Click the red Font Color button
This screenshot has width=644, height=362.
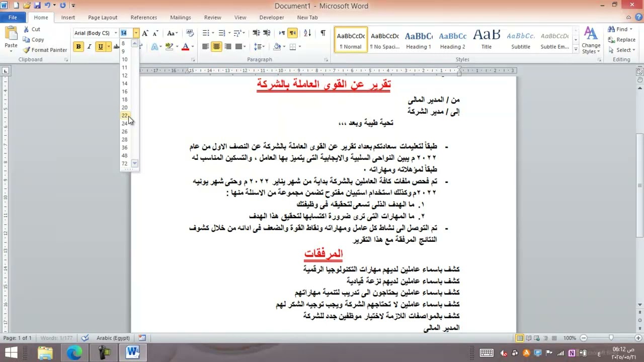point(185,47)
